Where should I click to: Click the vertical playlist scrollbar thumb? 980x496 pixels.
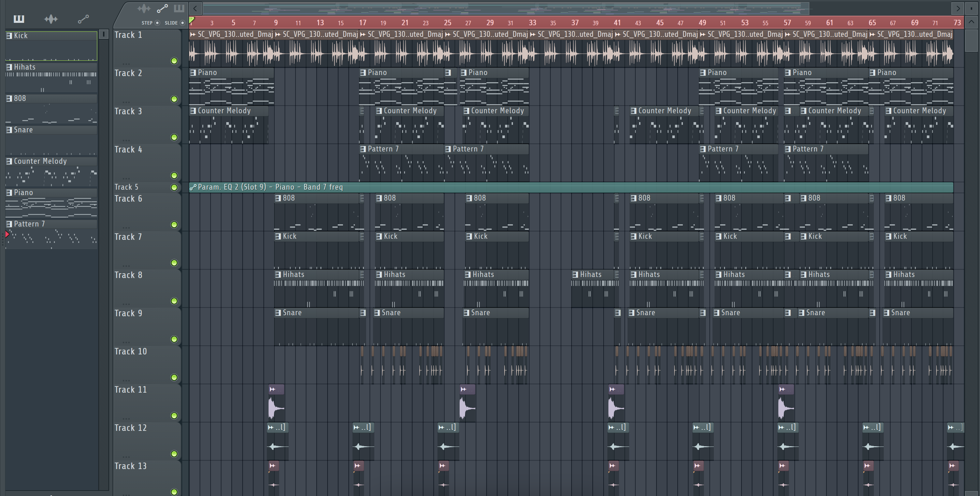click(971, 40)
